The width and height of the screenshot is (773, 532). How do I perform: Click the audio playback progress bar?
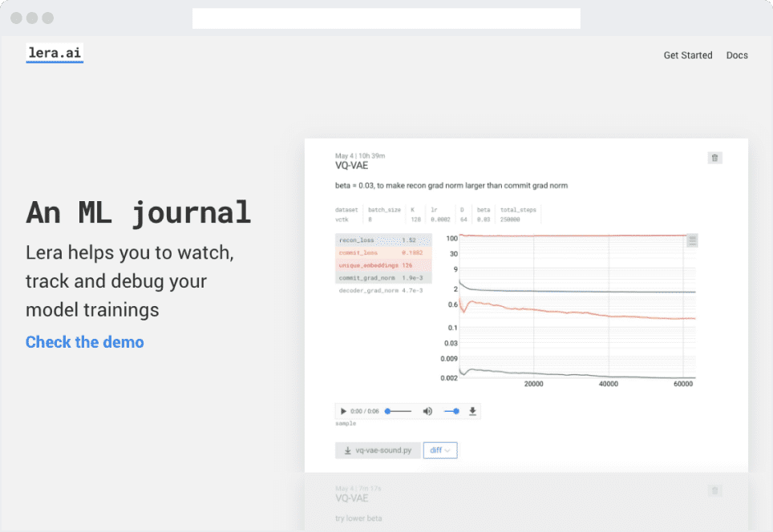(x=399, y=411)
